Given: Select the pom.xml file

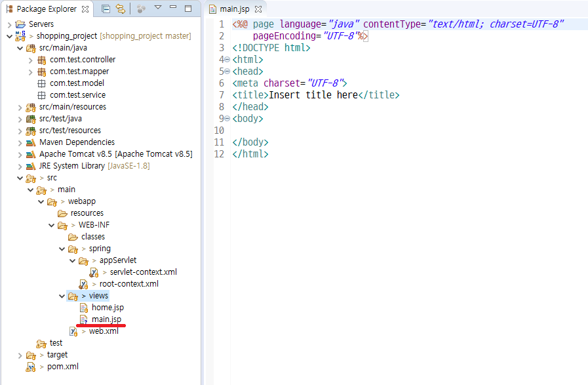Looking at the screenshot, I should tap(63, 367).
